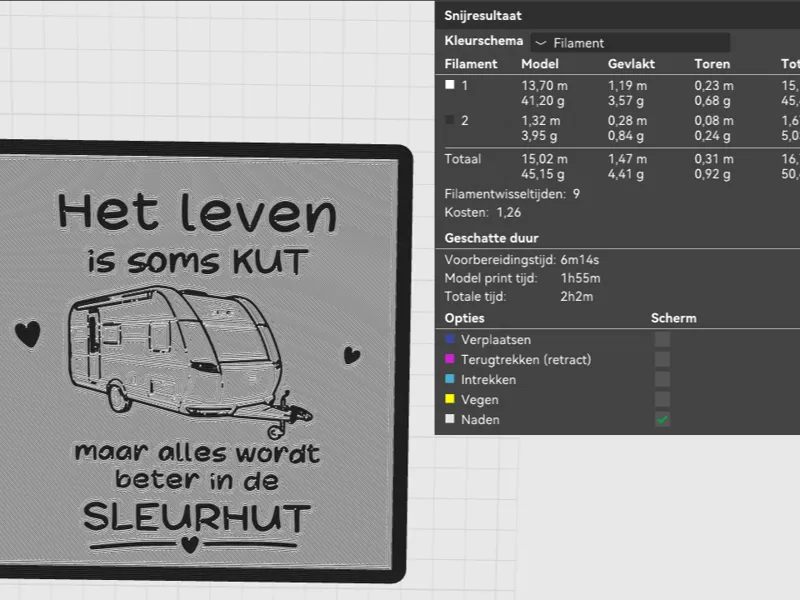Click the caravan drawing on the model
This screenshot has height=600, width=800.
(x=189, y=360)
